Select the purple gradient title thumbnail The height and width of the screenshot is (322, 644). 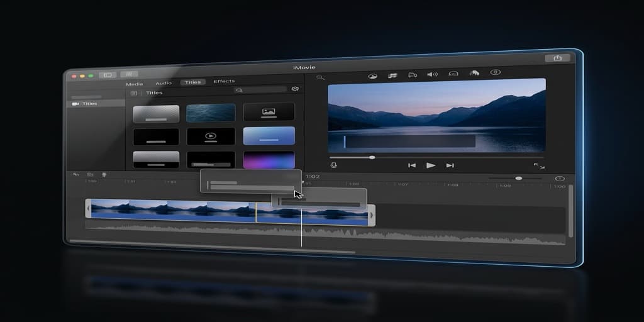[269, 160]
